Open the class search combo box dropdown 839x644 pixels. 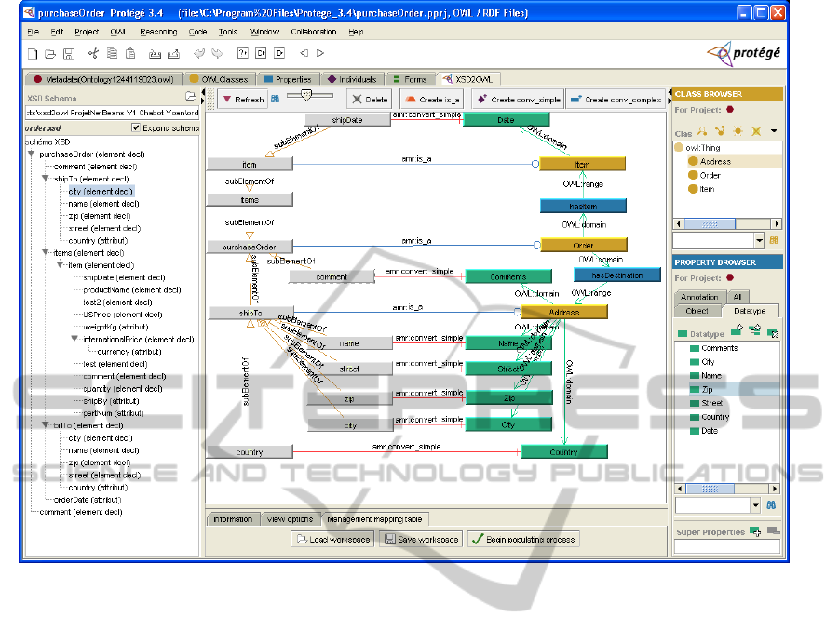758,240
